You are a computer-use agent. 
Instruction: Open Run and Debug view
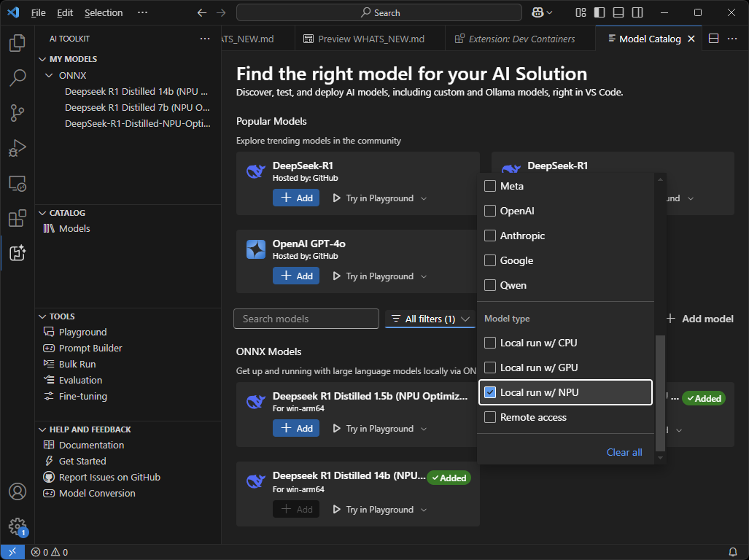17,149
